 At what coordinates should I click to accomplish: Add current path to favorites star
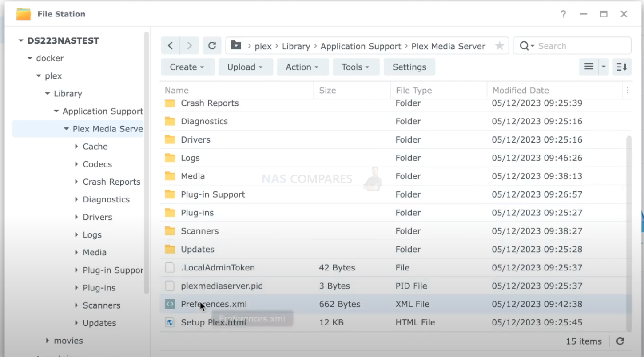point(500,46)
